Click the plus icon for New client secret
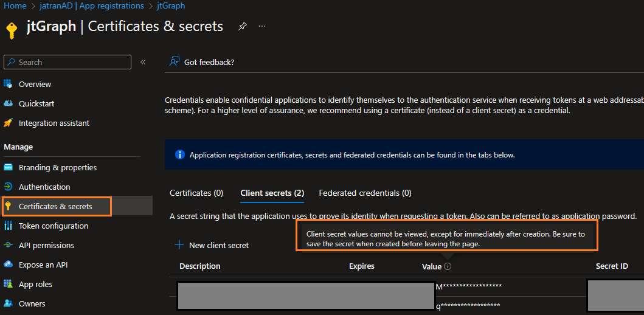This screenshot has width=644, height=315. click(179, 245)
